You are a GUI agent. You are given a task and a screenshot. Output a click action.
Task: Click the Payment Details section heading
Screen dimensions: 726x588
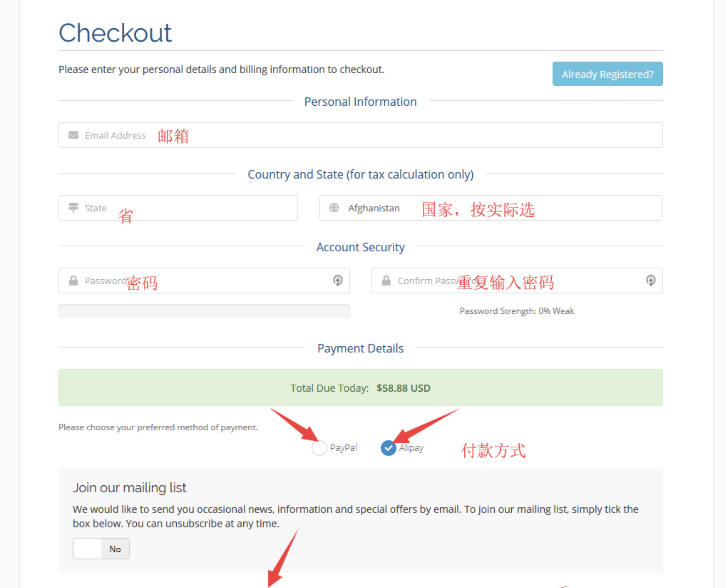pyautogui.click(x=360, y=348)
